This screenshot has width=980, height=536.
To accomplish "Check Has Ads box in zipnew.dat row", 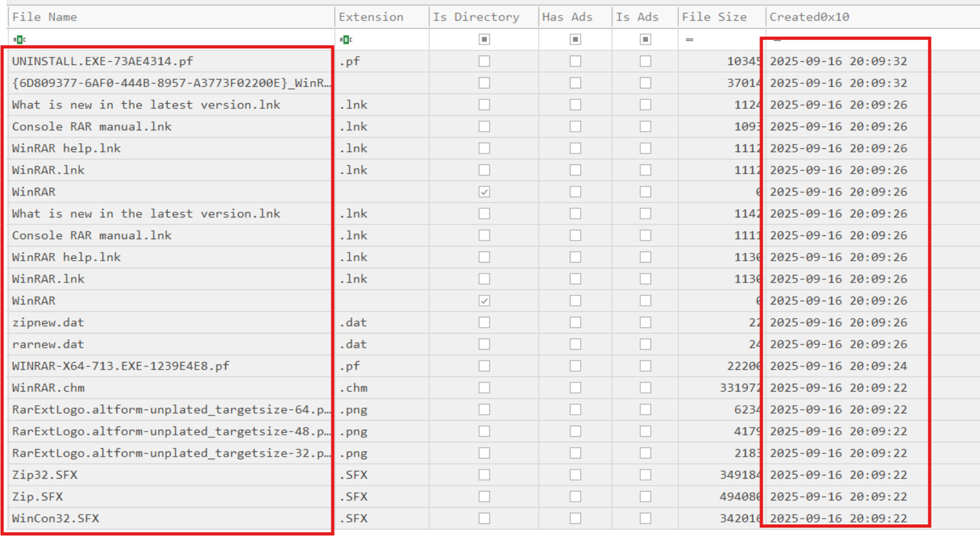I will coord(575,323).
